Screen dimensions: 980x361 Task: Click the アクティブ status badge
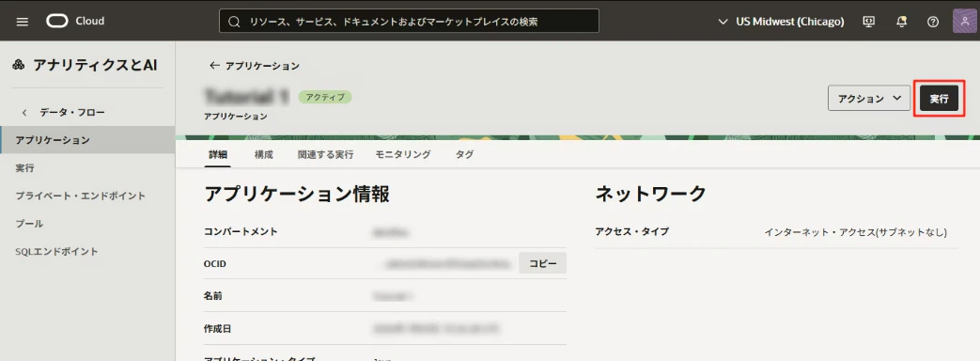click(x=325, y=97)
